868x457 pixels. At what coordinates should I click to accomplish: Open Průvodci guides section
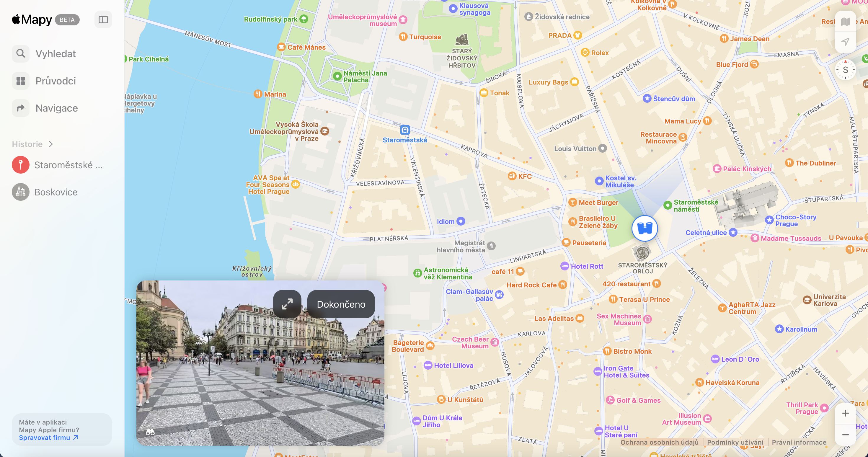[x=56, y=81]
